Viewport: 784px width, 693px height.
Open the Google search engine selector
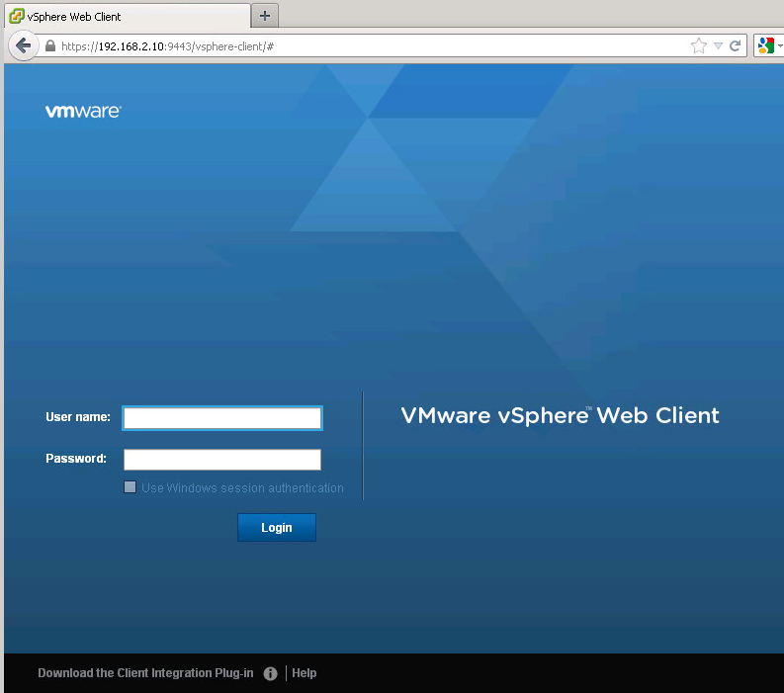(x=769, y=46)
